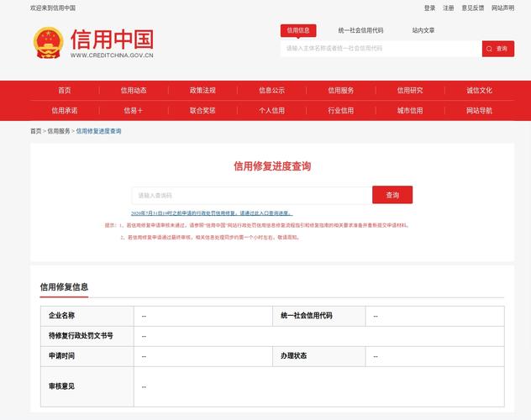This screenshot has width=531, height=420.
Task: Open 信用研究 navigation item
Action: [x=410, y=91]
